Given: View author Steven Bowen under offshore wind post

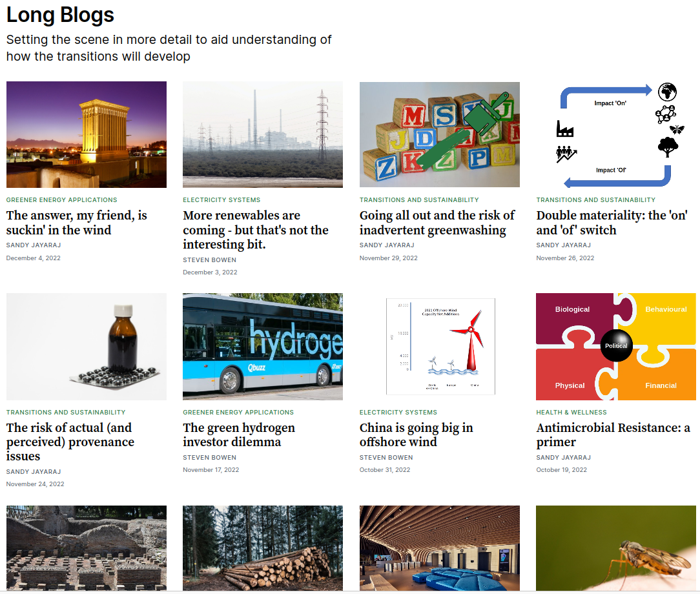Looking at the screenshot, I should coord(386,457).
